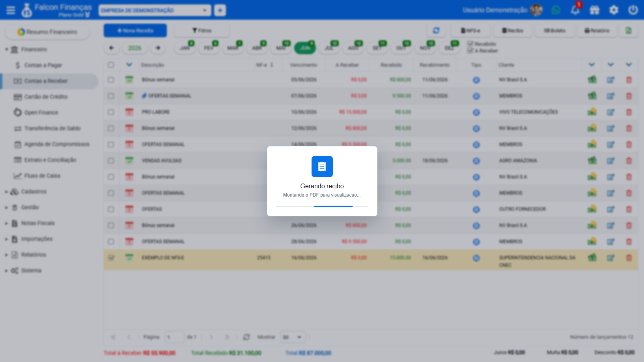Image resolution: width=644 pixels, height=362 pixels.
Task: Click the Nova Receita button
Action: click(135, 30)
